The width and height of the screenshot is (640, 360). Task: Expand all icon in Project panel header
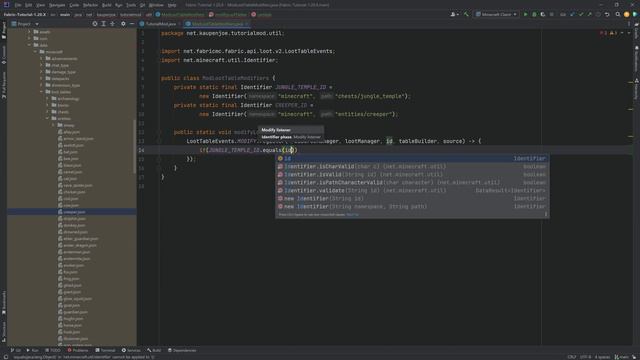click(x=104, y=24)
